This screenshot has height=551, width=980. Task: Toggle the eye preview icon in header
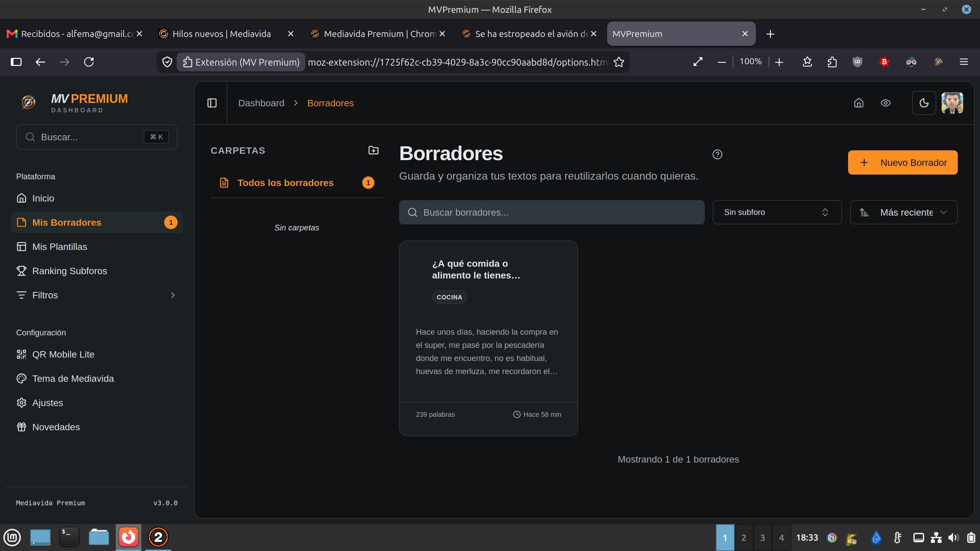click(886, 103)
